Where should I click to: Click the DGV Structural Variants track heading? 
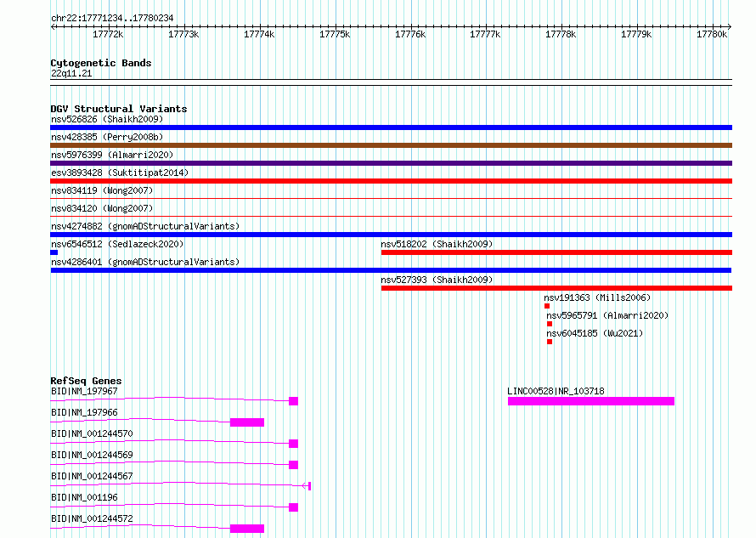[119, 109]
